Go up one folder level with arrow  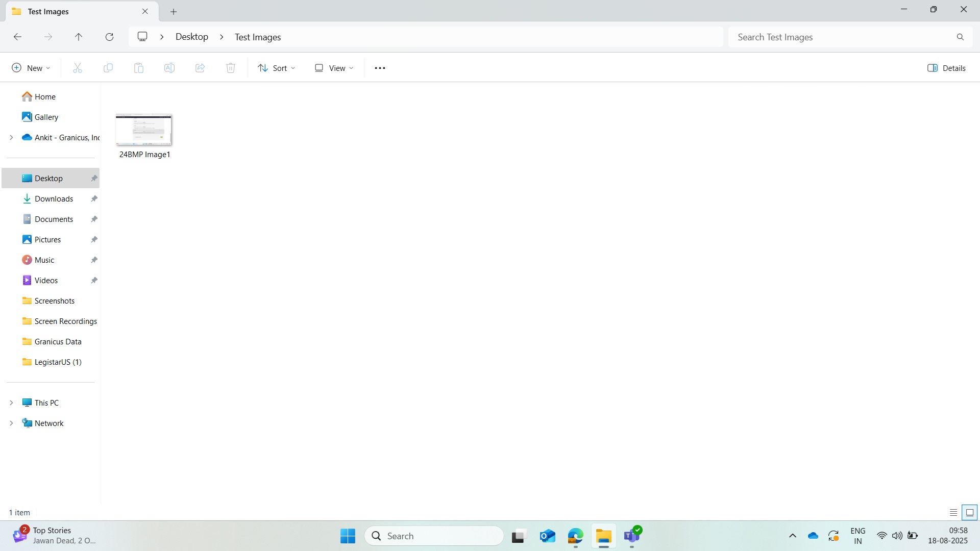tap(79, 37)
